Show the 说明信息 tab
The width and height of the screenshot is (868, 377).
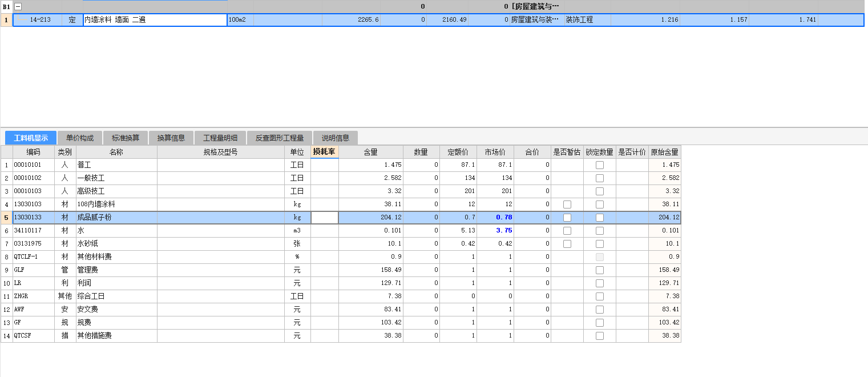click(x=336, y=138)
